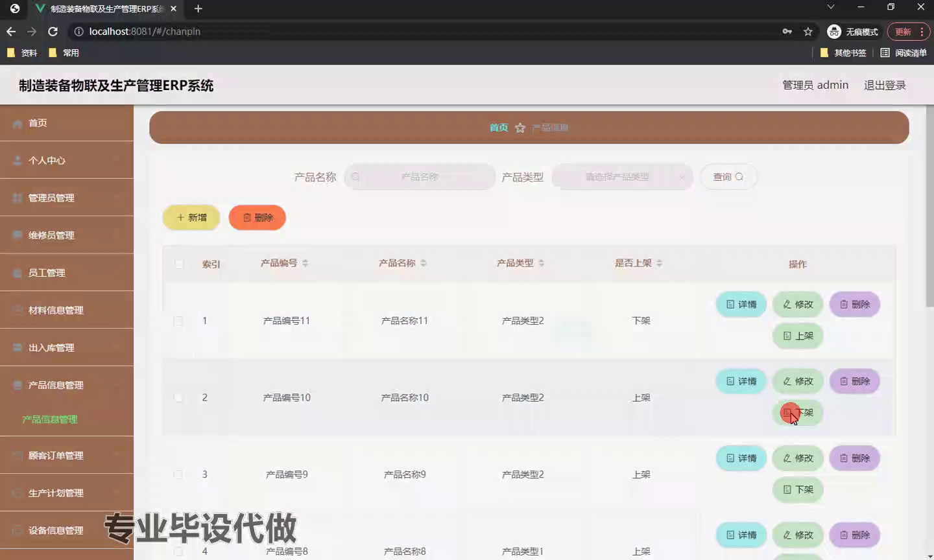
Task: Expand the 管理员管理 sidebar menu arrow
Action: tap(117, 198)
